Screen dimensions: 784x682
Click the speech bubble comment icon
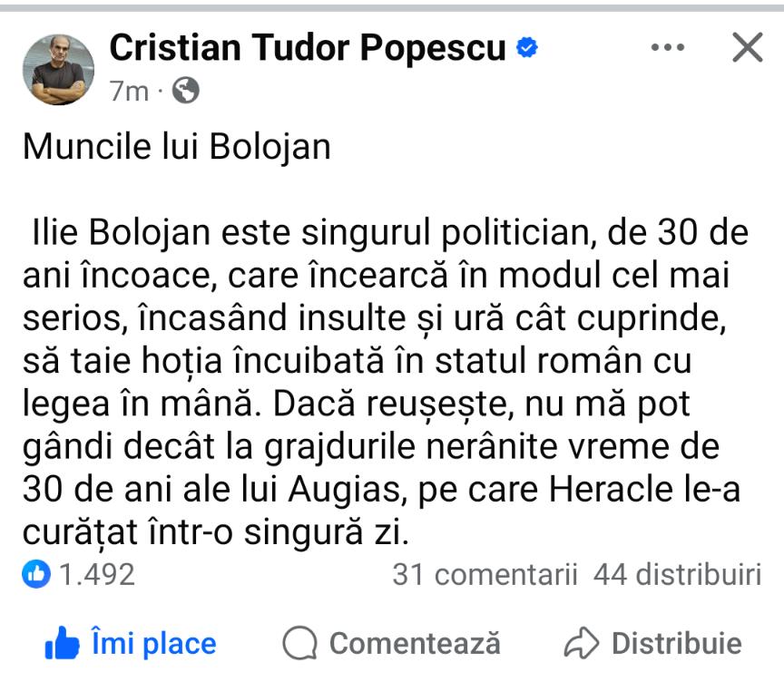point(299,644)
